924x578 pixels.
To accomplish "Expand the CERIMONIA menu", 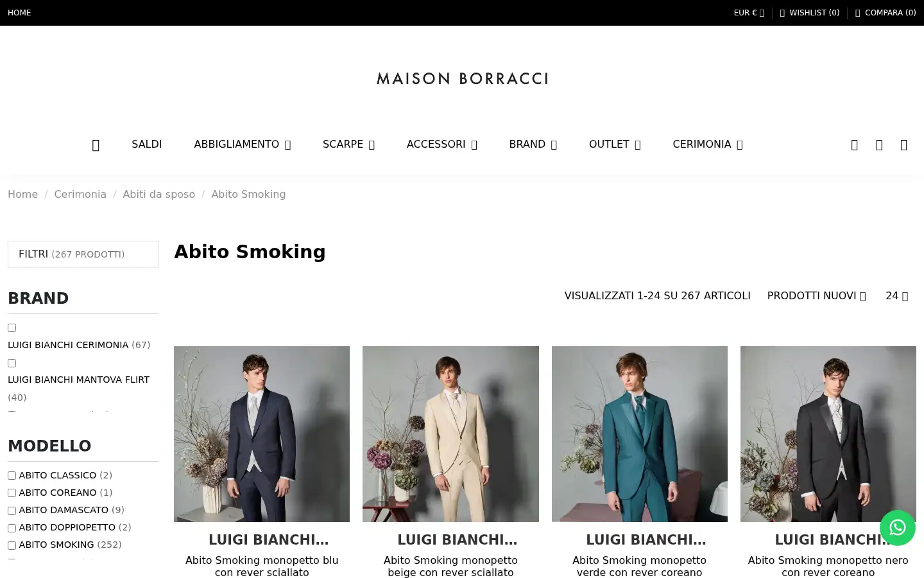I will [708, 144].
